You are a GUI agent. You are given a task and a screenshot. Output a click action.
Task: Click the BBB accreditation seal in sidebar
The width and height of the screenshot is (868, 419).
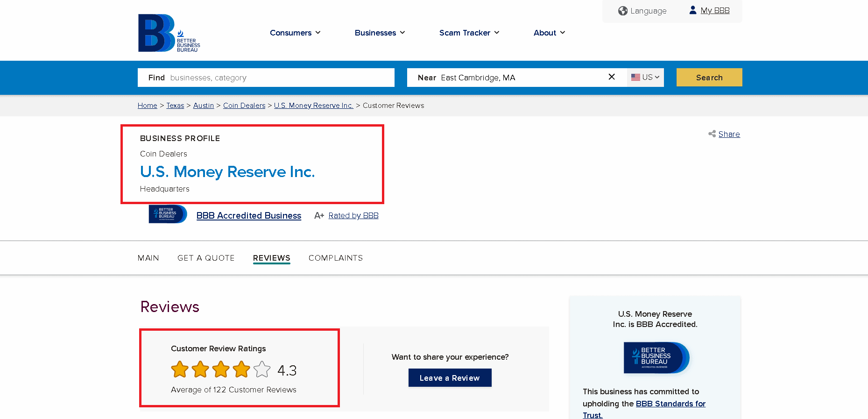tap(656, 358)
